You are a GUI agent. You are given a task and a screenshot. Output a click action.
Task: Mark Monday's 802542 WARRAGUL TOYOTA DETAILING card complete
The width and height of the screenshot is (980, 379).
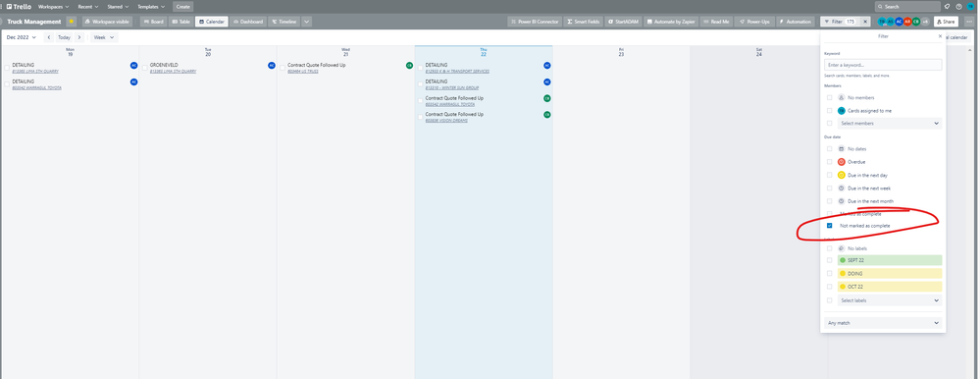pos(7,83)
